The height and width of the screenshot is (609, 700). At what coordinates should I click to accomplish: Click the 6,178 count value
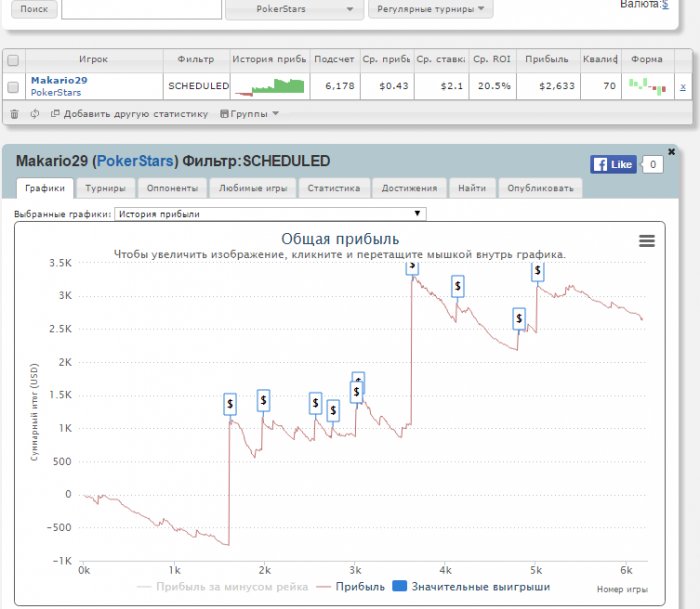[340, 86]
